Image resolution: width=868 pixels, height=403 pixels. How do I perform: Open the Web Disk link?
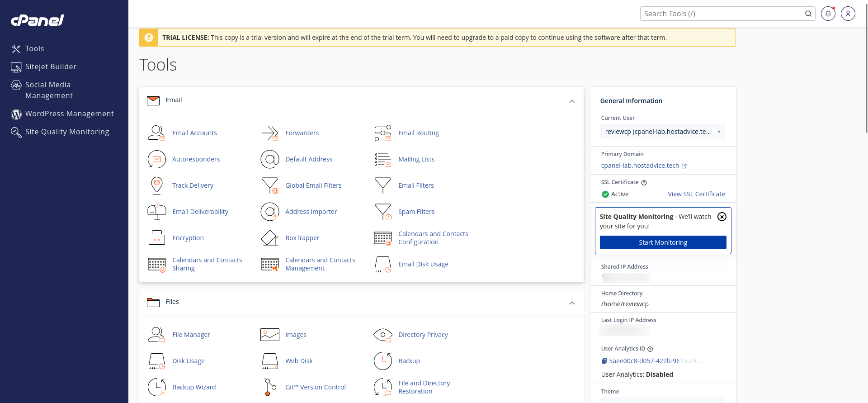tap(299, 361)
